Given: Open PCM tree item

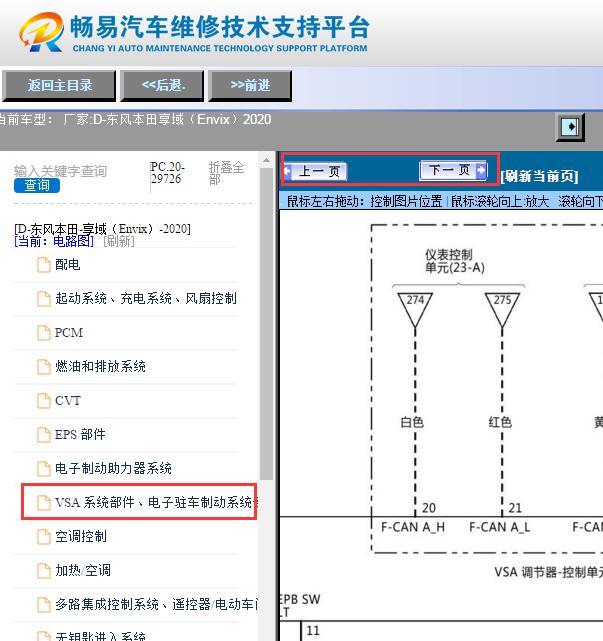Looking at the screenshot, I should [x=69, y=333].
